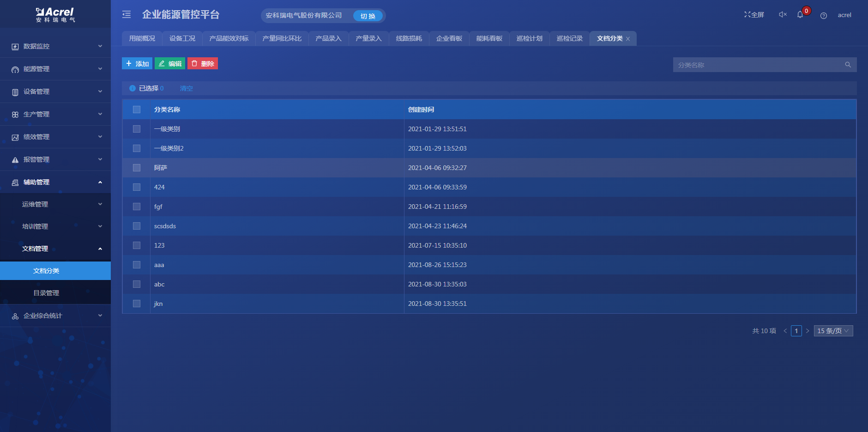Focus the 分类名称 search input field

[757, 65]
